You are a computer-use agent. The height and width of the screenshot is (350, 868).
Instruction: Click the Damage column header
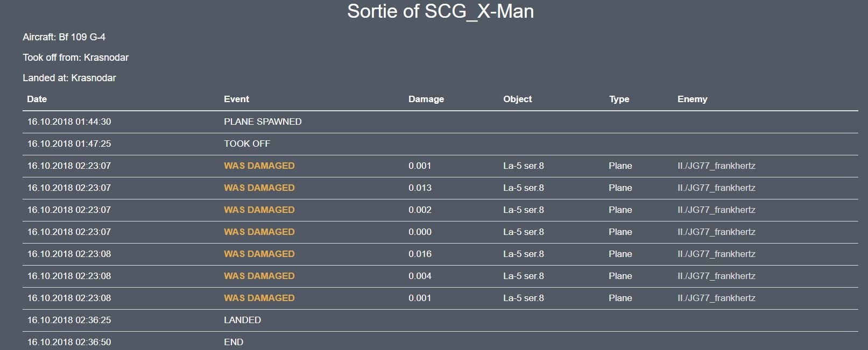[x=426, y=99]
